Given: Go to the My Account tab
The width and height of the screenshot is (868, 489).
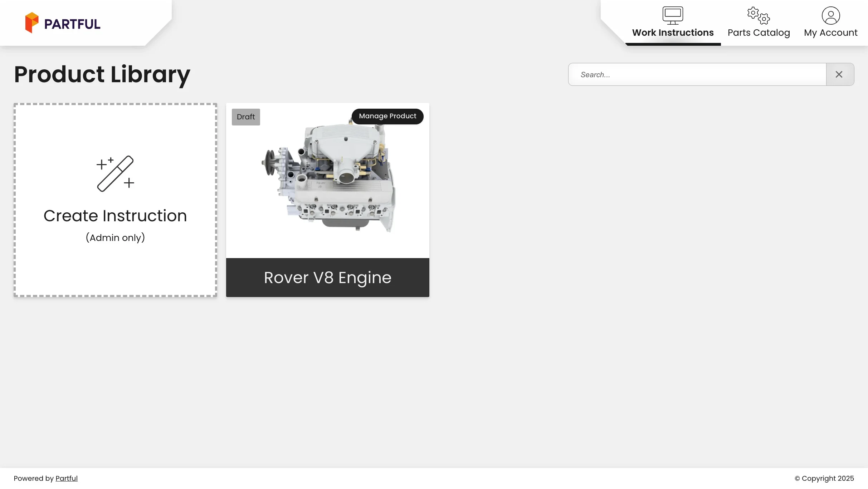Looking at the screenshot, I should [830, 33].
